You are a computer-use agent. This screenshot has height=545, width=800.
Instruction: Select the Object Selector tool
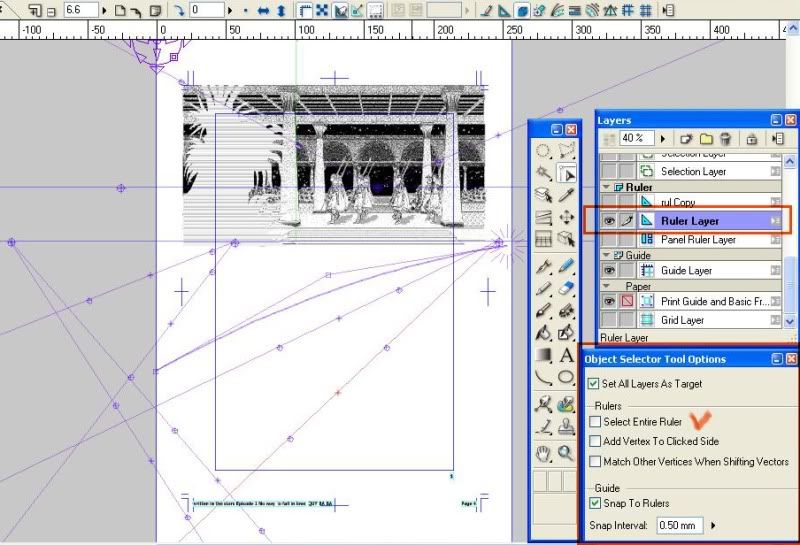click(566, 174)
